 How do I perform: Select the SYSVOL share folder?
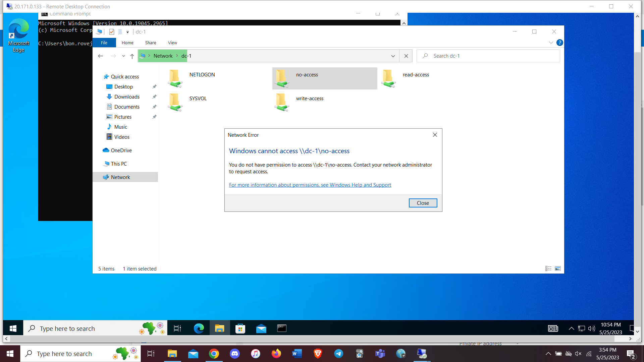click(198, 99)
